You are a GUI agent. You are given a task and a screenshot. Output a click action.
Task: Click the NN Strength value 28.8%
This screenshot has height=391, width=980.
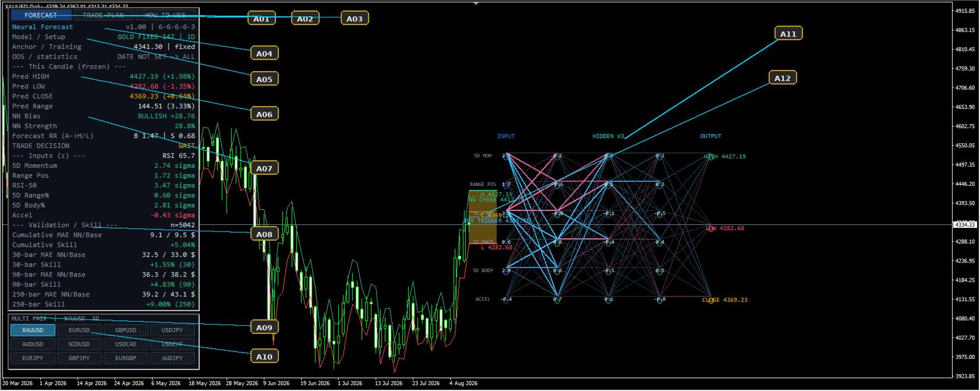pos(185,126)
